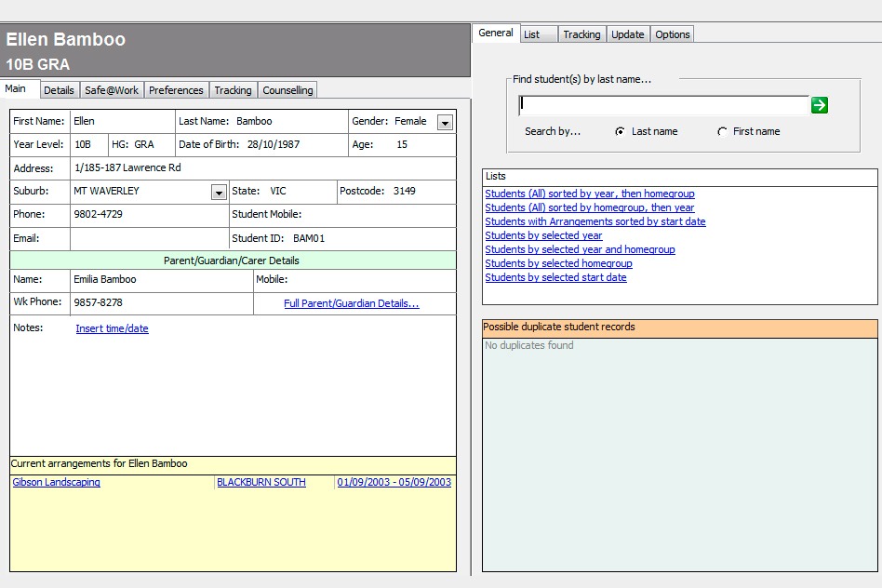Screen dimensions: 882x588
Task: Switch to the Safe@Work tab
Action: click(x=112, y=90)
